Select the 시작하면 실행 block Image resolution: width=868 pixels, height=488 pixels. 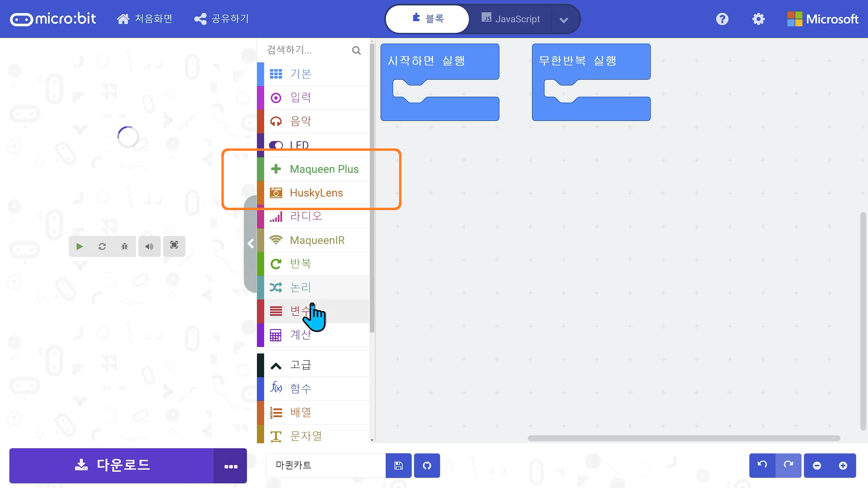pos(439,61)
